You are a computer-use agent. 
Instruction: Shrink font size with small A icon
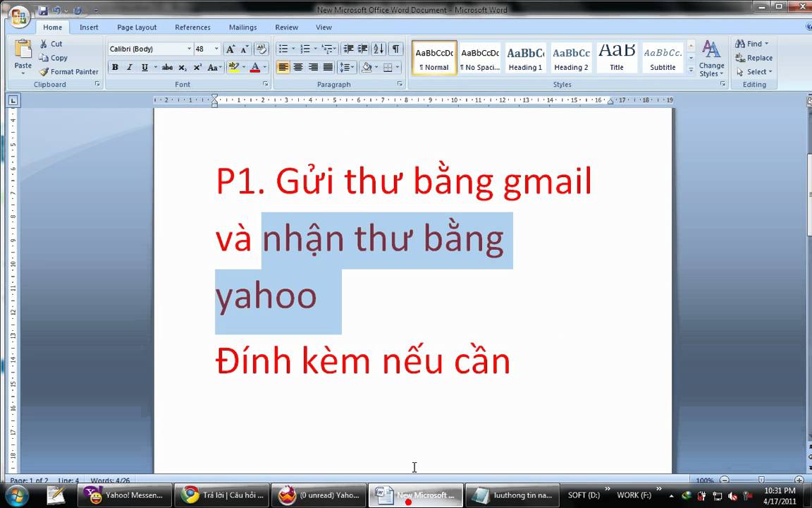pyautogui.click(x=245, y=49)
